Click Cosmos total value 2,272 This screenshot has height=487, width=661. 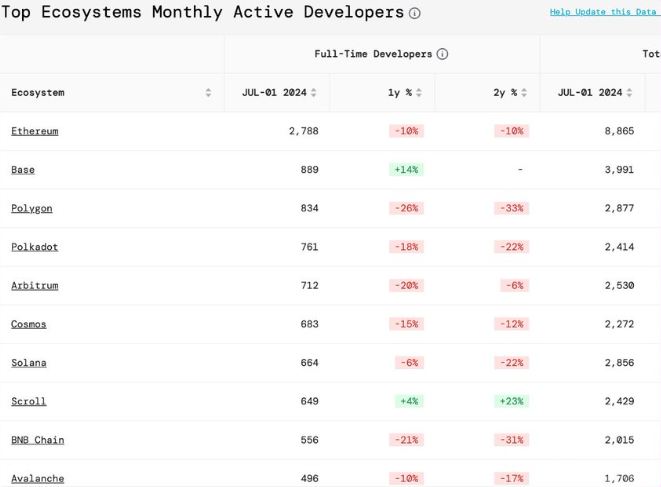point(619,324)
